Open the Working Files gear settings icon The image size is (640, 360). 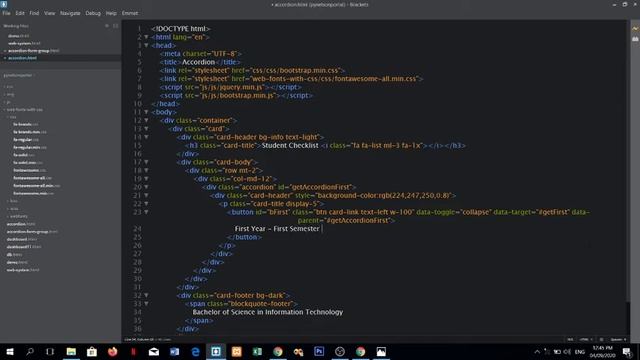pos(107,26)
